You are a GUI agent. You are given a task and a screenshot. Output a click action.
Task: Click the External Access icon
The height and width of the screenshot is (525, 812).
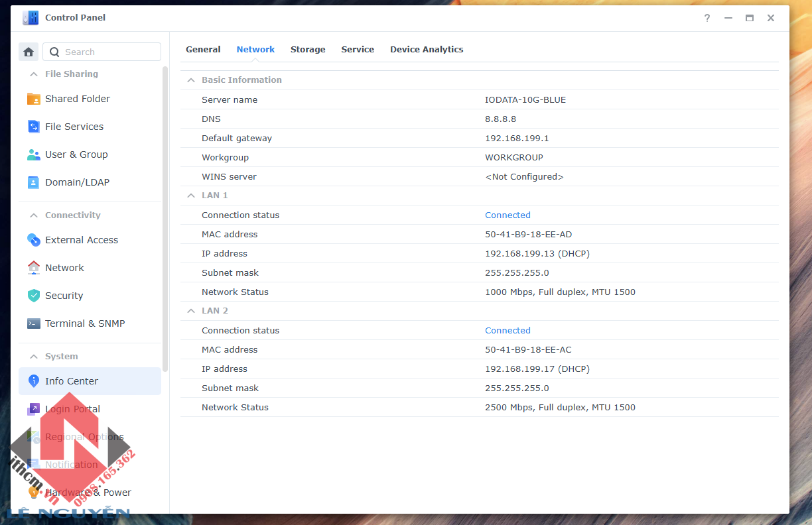(33, 240)
